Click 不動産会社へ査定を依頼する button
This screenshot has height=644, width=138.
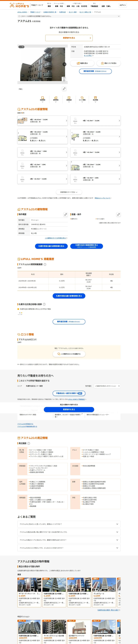click(x=69, y=393)
